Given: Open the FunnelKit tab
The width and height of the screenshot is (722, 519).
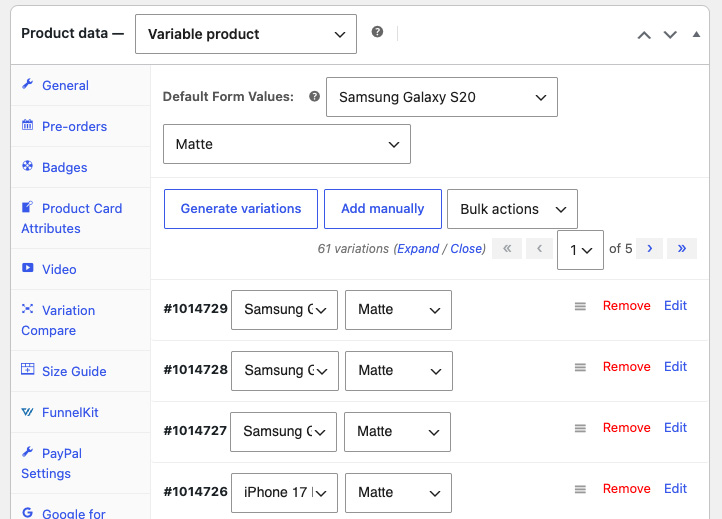Looking at the screenshot, I should 81,412.
